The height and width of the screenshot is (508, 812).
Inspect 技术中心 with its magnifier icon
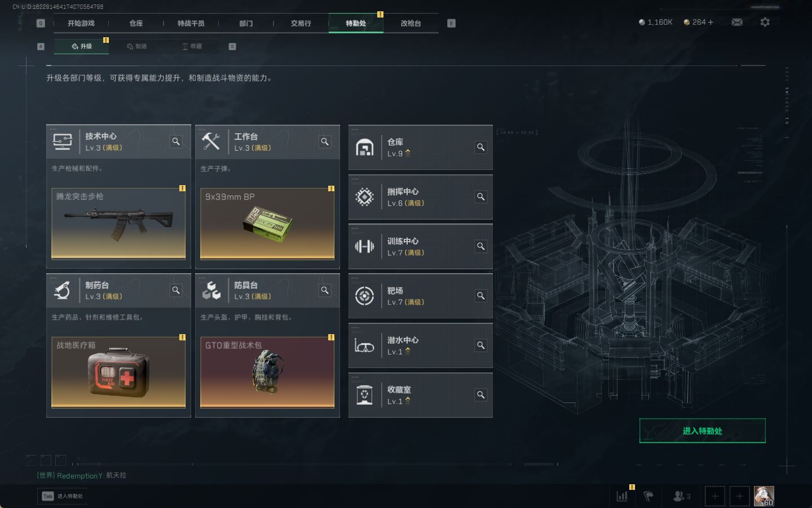click(x=176, y=142)
